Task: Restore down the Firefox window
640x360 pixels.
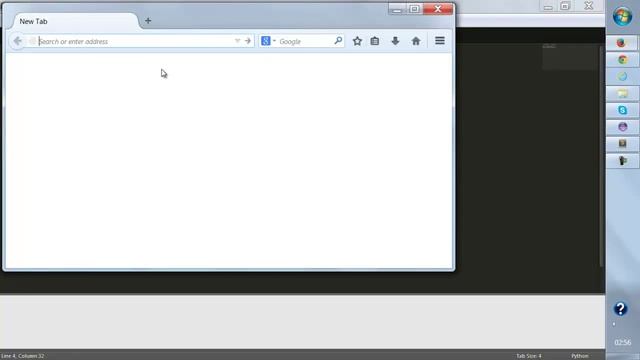Action: coord(415,9)
